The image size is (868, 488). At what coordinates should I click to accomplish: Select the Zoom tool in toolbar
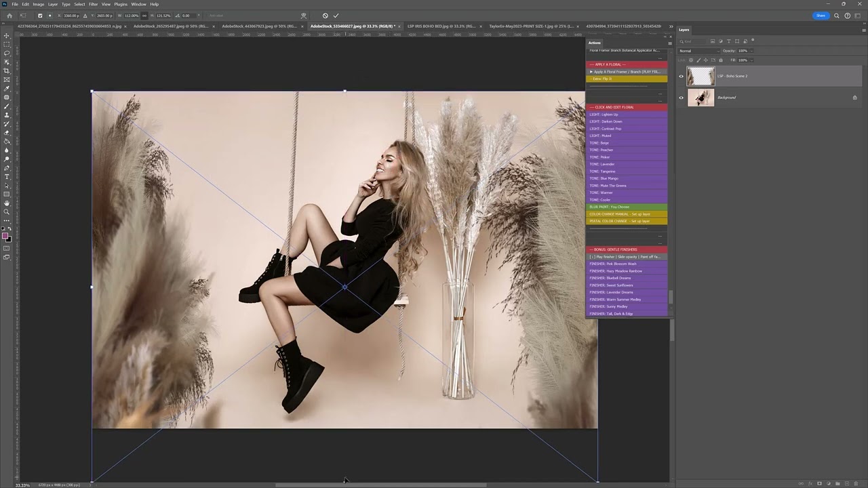pyautogui.click(x=7, y=212)
